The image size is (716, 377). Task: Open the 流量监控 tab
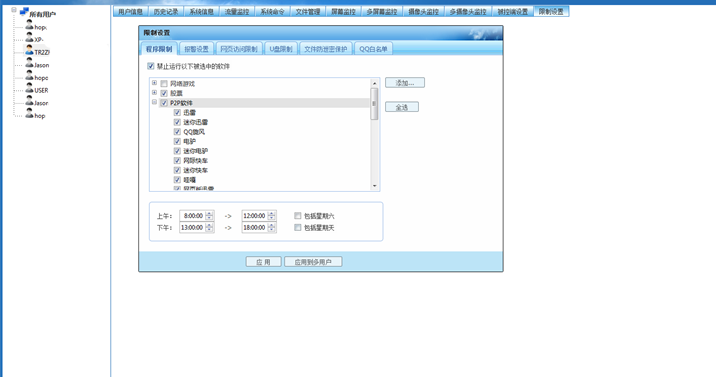(x=237, y=11)
